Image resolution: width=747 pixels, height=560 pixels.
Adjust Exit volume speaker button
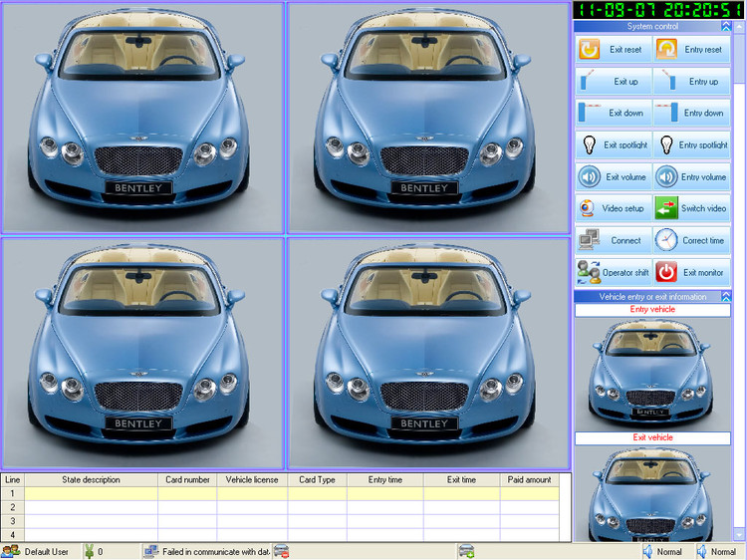tap(614, 176)
